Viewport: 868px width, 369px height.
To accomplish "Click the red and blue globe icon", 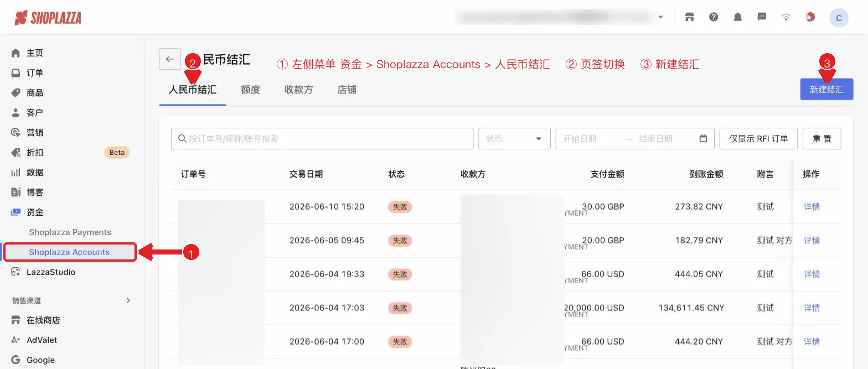I will coord(810,17).
